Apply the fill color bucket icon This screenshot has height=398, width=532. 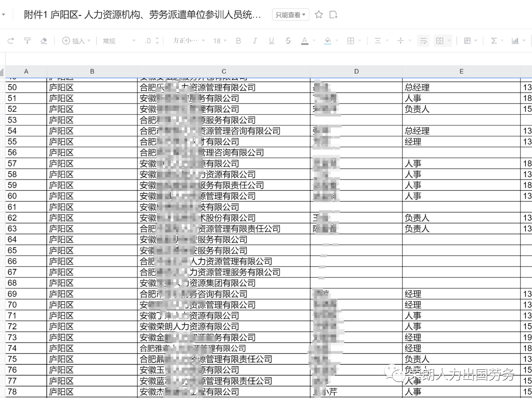point(328,41)
